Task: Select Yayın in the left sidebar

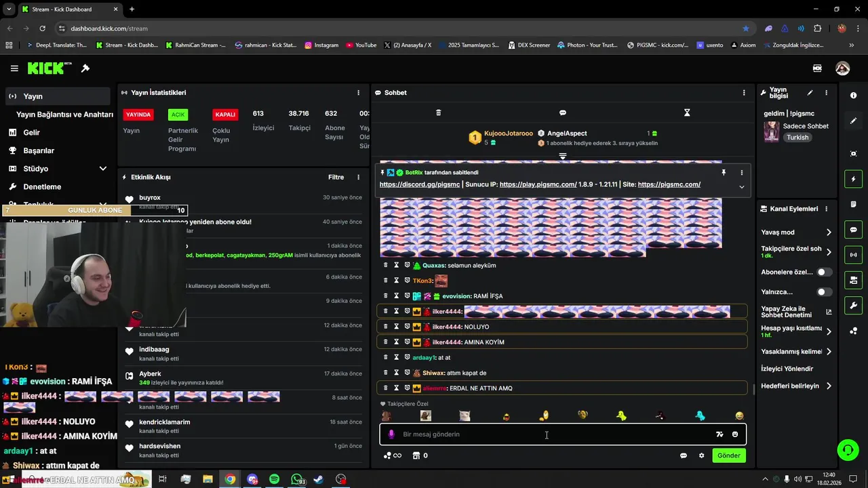Action: tap(58, 96)
